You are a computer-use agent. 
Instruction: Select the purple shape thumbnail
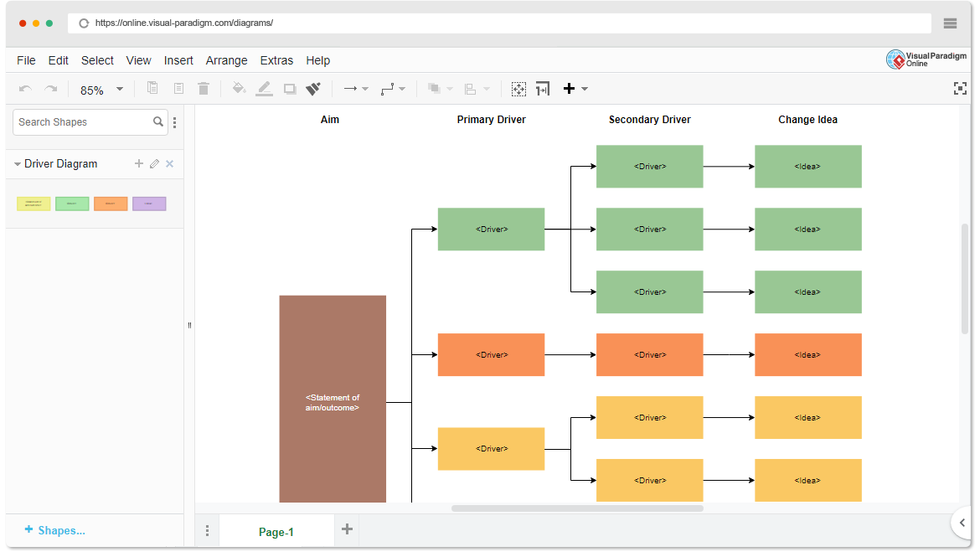pos(149,204)
